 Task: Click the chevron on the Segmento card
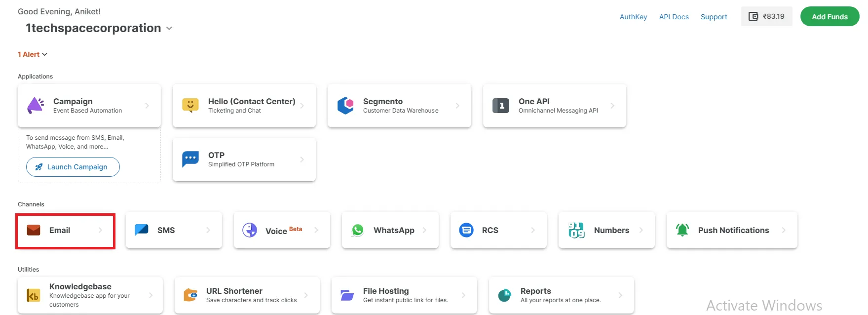[457, 106]
